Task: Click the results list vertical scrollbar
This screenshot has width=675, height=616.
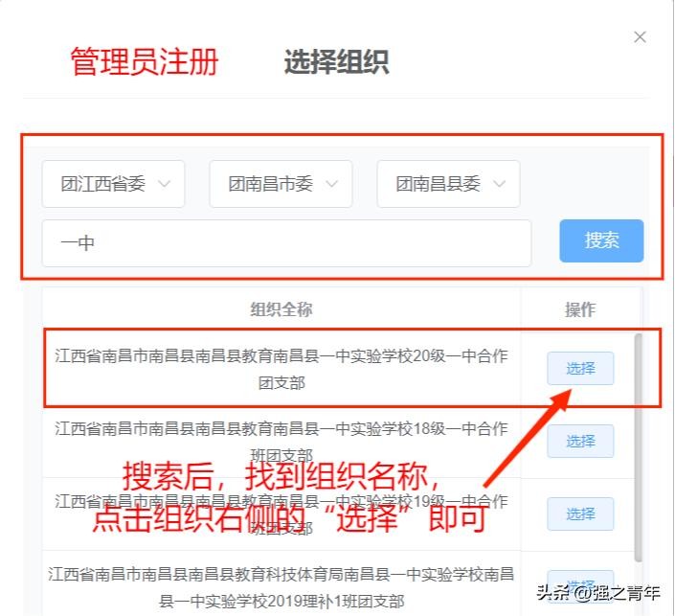Action: [x=639, y=447]
